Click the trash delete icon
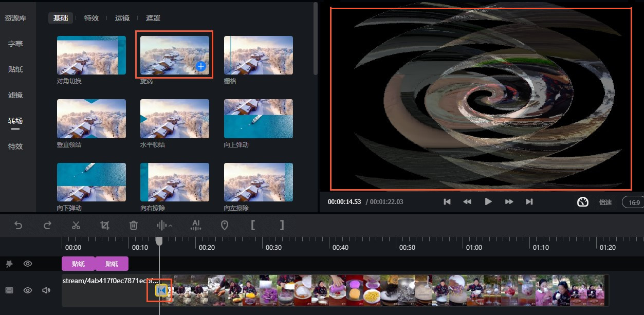This screenshot has width=644, height=315. [x=134, y=225]
